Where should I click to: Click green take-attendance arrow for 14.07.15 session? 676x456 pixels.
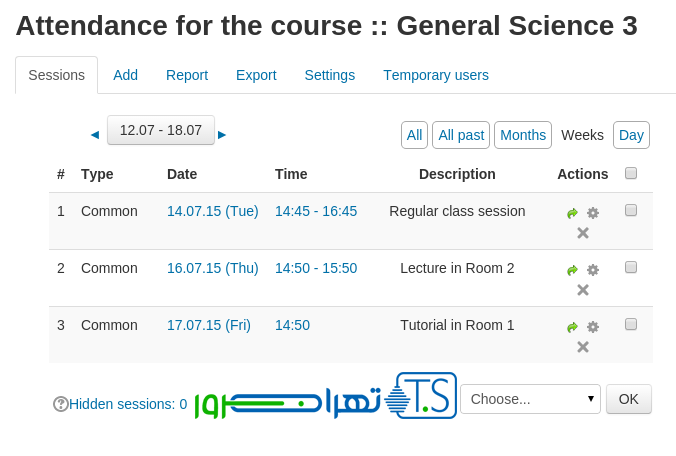coord(572,213)
